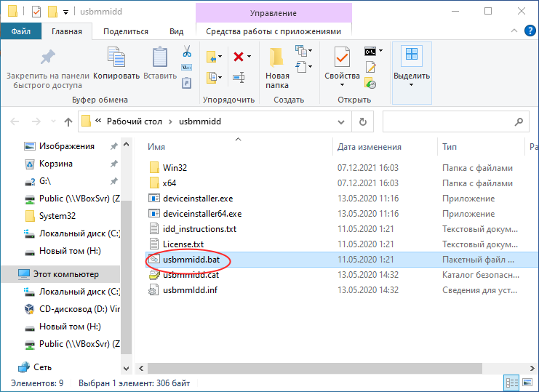Click the Open command prompt icon

point(370,52)
